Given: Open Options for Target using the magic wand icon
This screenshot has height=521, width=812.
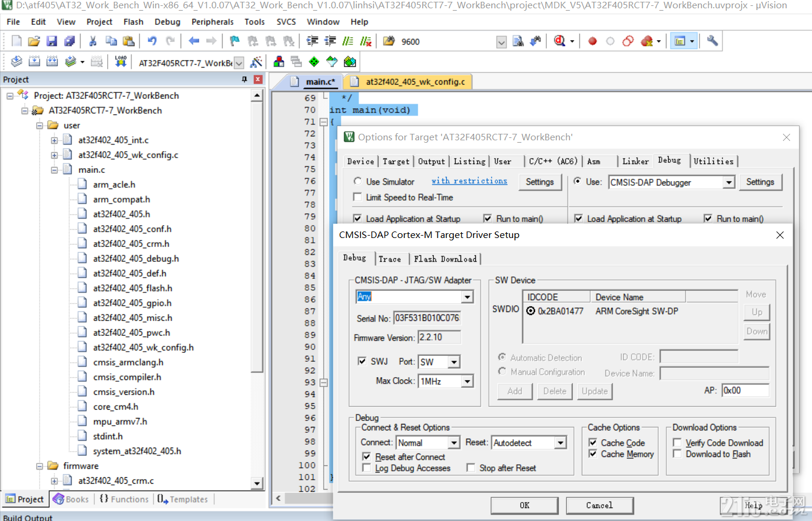Looking at the screenshot, I should (256, 62).
